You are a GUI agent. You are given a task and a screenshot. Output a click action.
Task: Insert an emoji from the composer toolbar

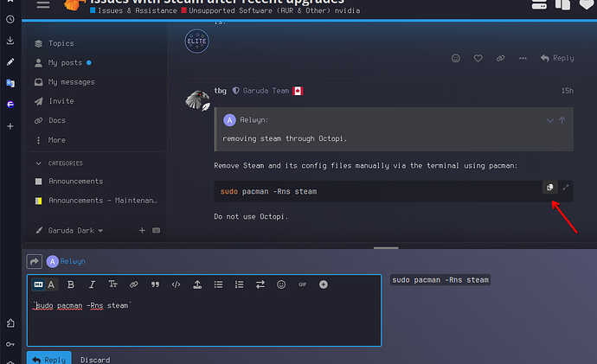pos(281,284)
